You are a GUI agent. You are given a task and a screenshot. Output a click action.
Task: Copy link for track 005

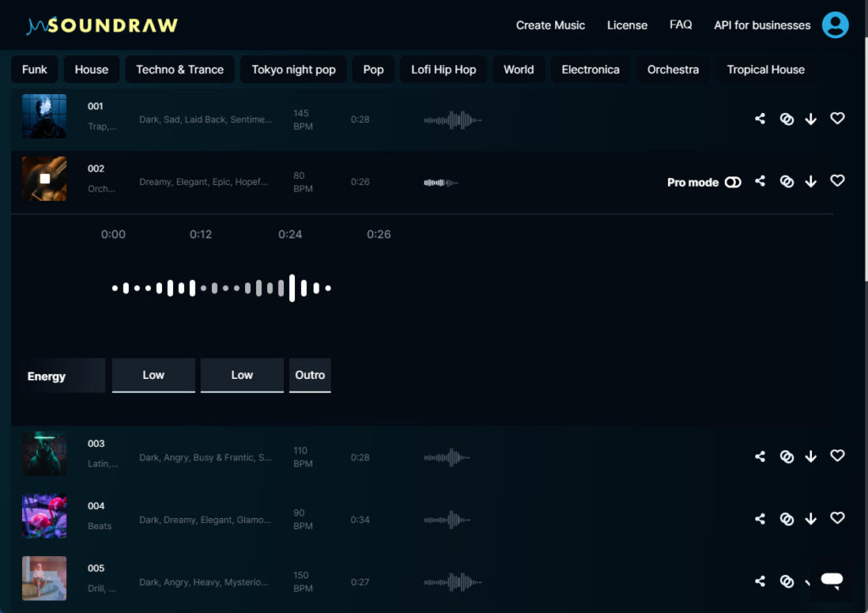click(x=787, y=582)
